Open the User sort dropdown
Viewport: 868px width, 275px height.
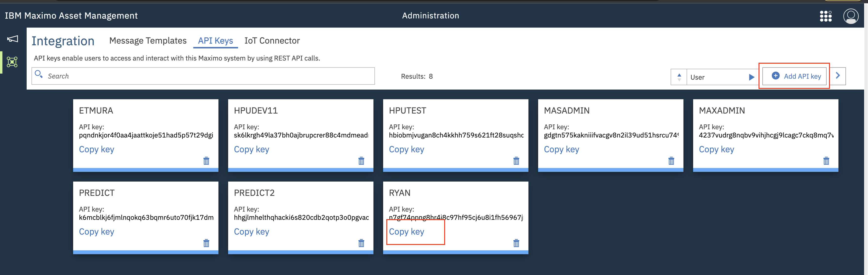click(722, 77)
